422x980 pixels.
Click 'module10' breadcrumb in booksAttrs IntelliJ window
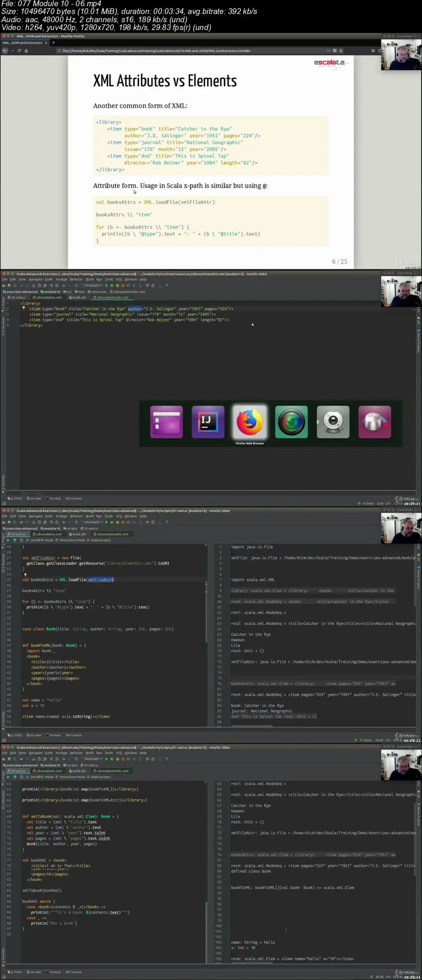pyautogui.click(x=50, y=528)
